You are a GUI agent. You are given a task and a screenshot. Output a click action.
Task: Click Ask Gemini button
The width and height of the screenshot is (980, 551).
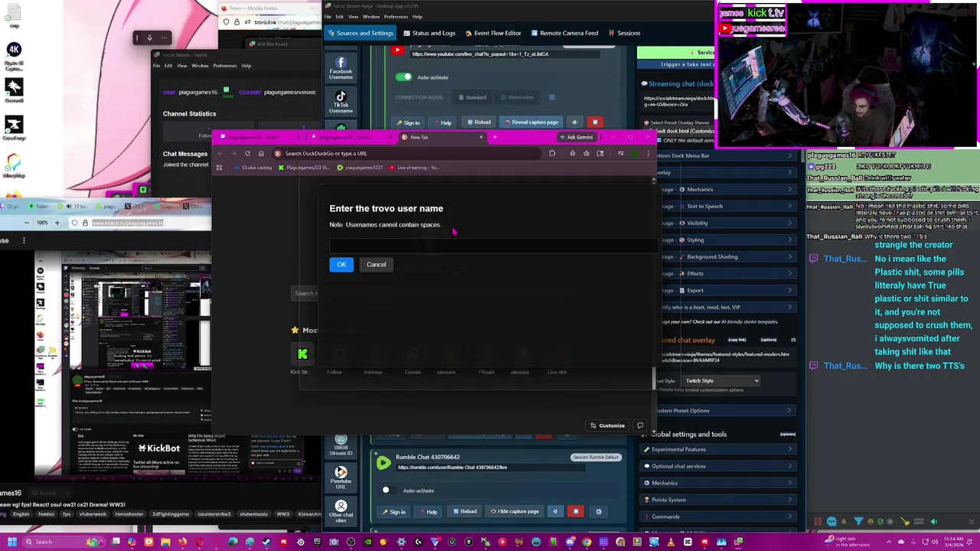[x=576, y=137]
